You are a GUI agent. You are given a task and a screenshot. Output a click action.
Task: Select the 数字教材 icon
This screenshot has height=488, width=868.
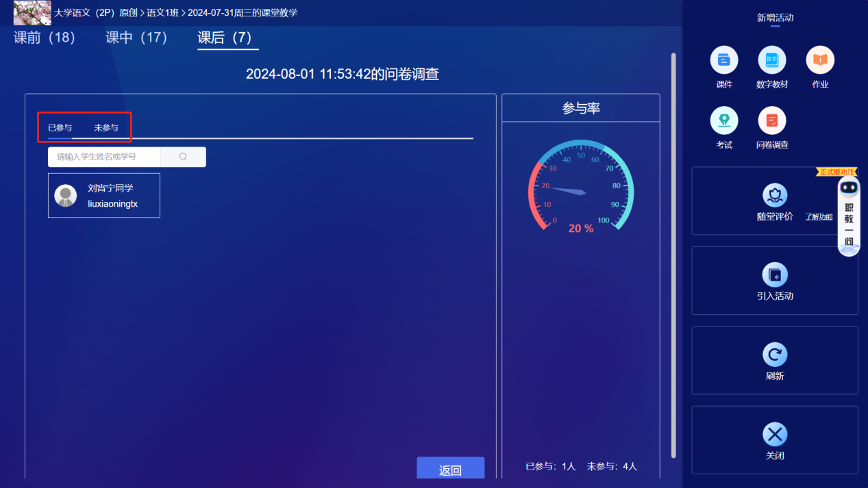pos(772,60)
